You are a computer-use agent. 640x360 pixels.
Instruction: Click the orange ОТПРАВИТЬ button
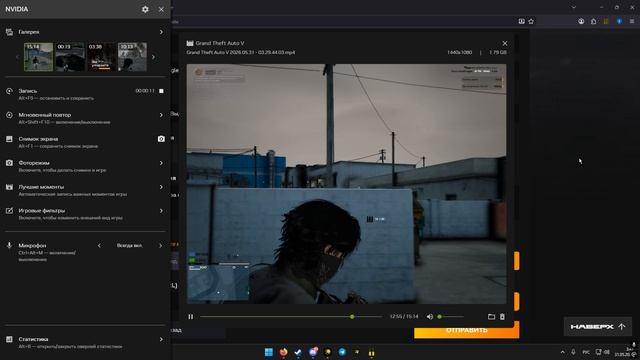(467, 330)
